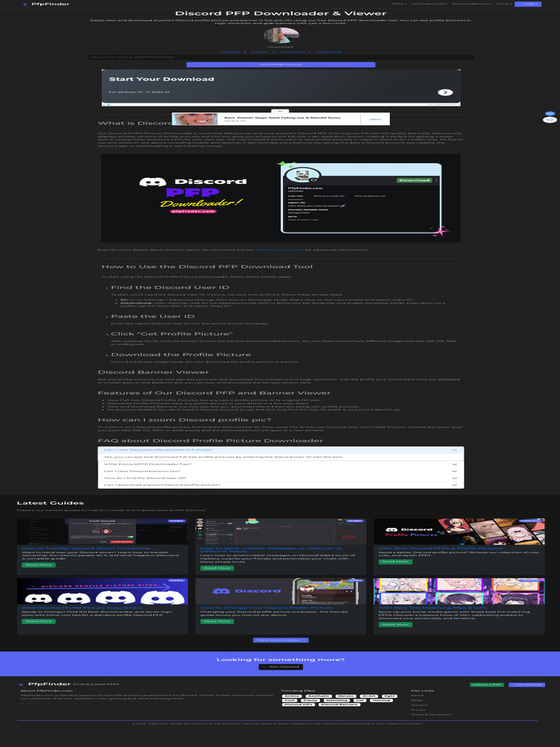Click Read More under Invisible Messages guide
The height and width of the screenshot is (747, 560).
tap(217, 568)
